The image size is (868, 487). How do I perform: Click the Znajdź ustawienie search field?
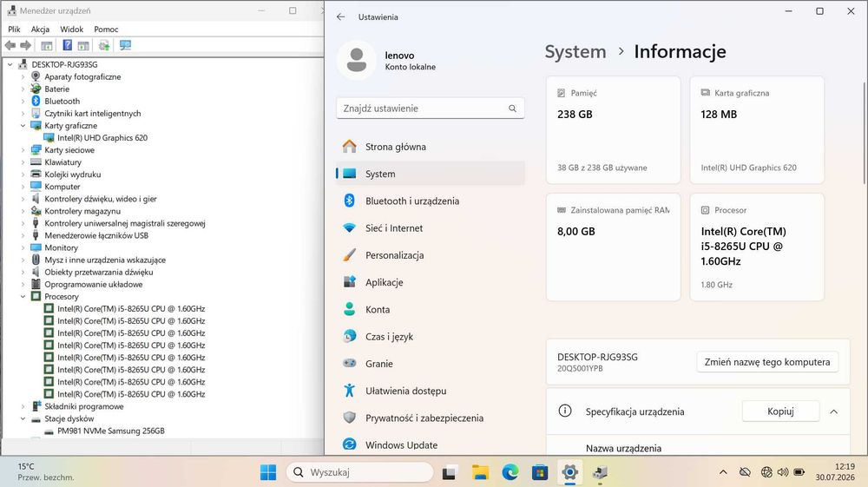[x=431, y=109]
